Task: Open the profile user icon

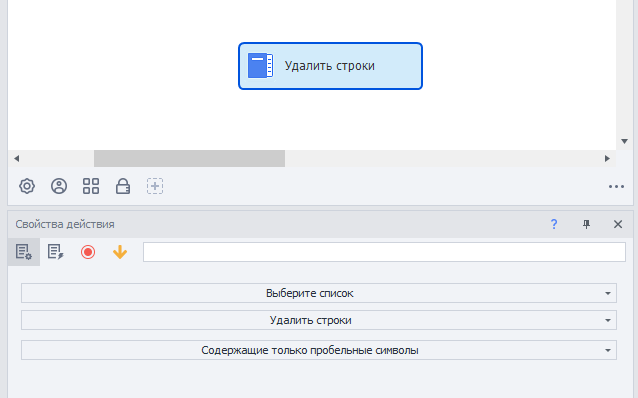Action: [x=59, y=186]
